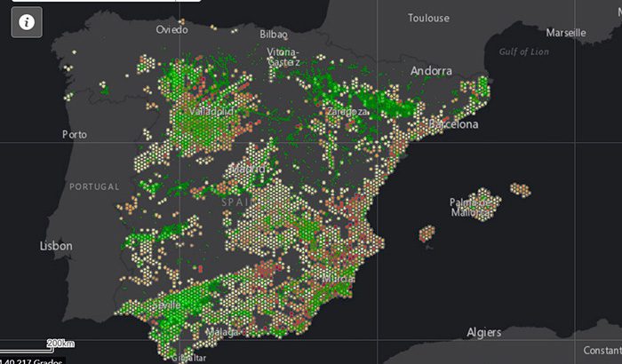Click the Marseille city label
Viewport: 622px width, 364px height.
click(x=566, y=33)
